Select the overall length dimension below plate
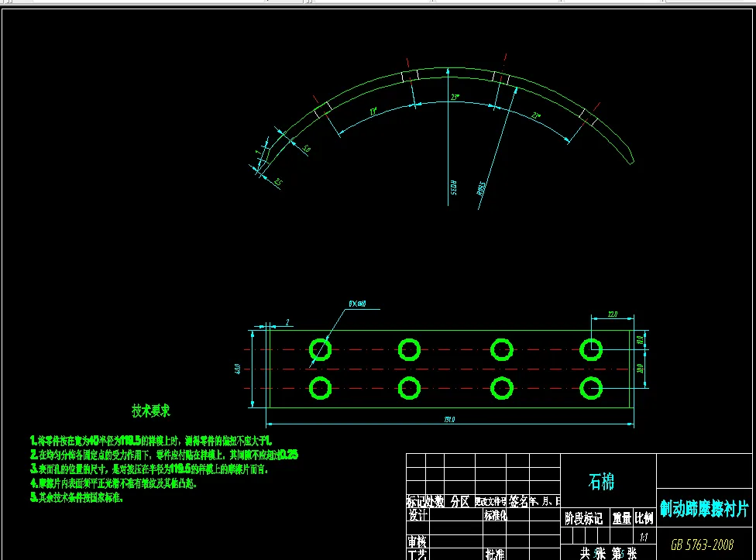 (449, 420)
